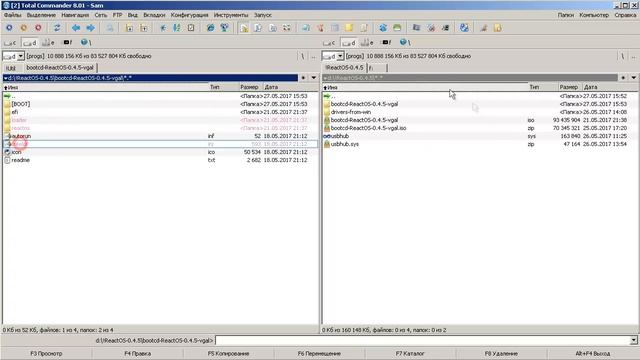The width and height of the screenshot is (640, 360).
Task: Click the green toolbar icon beside the blue one
Action: pyautogui.click(x=397, y=28)
